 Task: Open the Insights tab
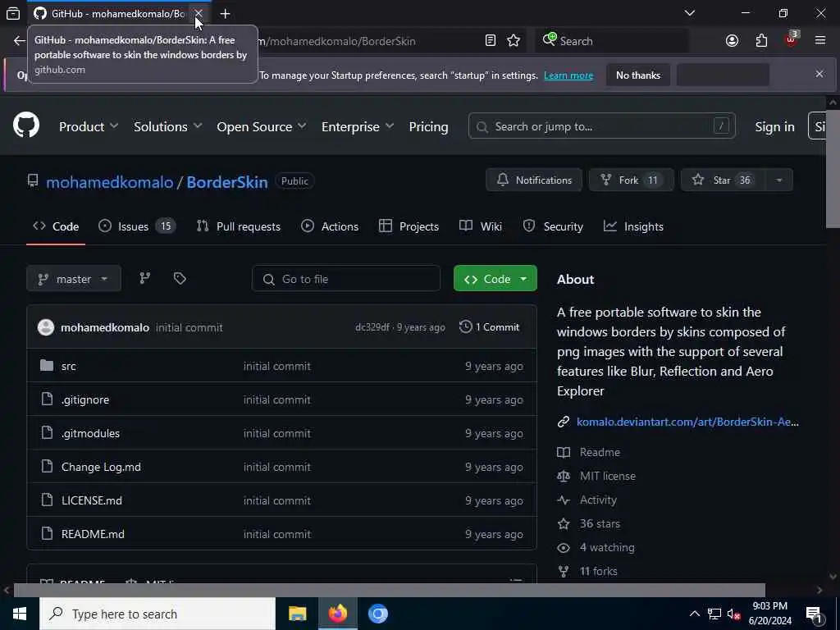pos(633,226)
